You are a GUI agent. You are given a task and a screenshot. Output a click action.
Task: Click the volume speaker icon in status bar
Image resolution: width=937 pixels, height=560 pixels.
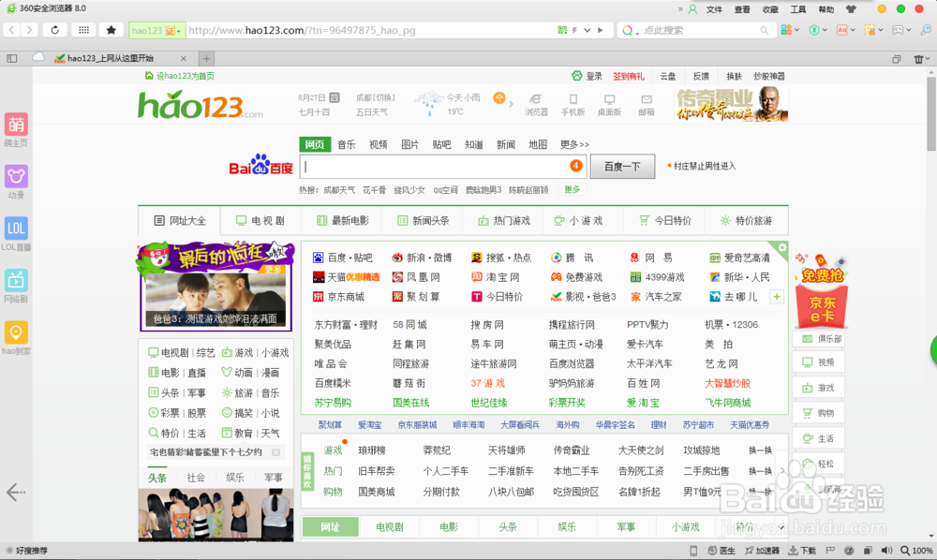click(x=886, y=551)
